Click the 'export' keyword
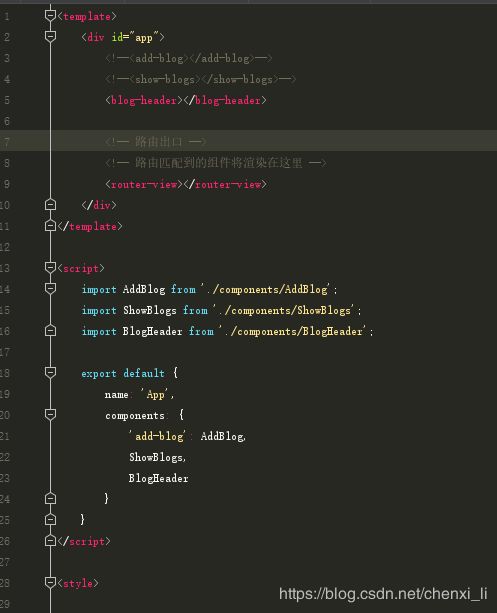Image resolution: width=497 pixels, height=613 pixels. click(99, 374)
